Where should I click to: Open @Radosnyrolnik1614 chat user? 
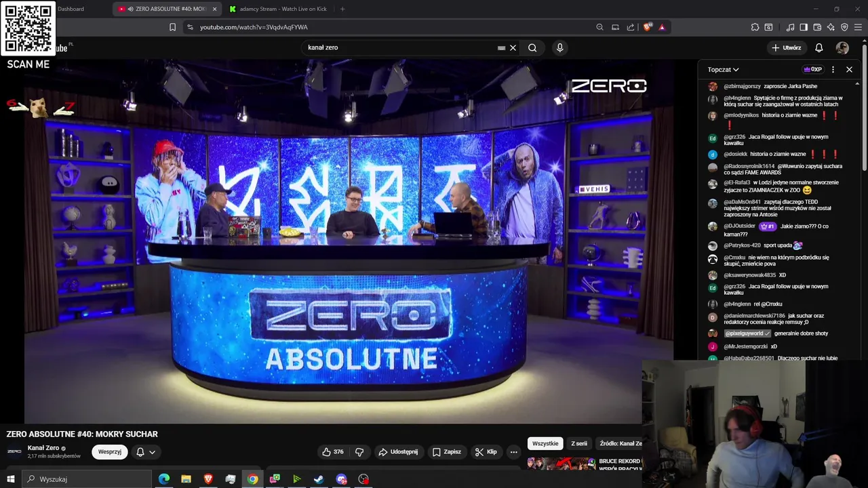(x=749, y=166)
